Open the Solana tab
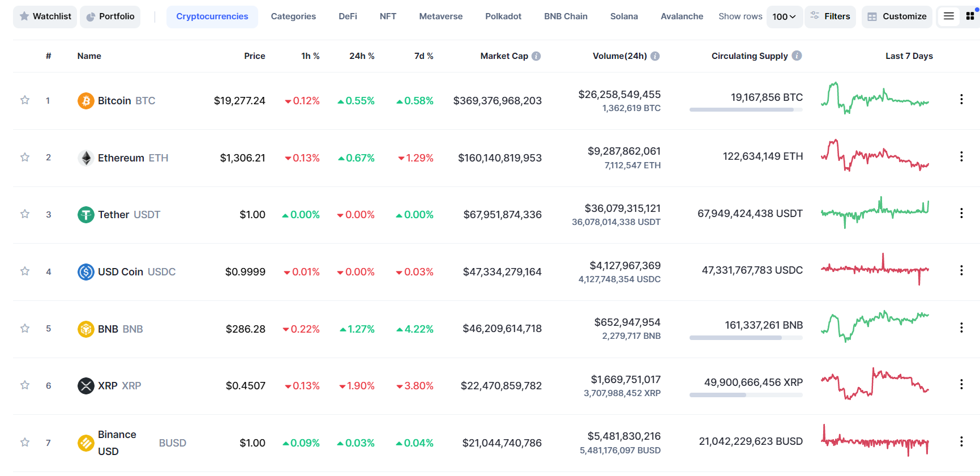The image size is (980, 476). 624,16
